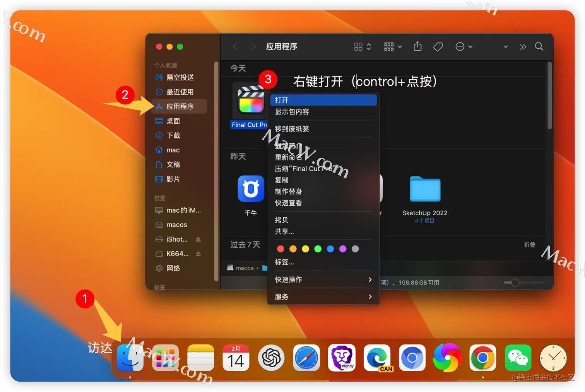
Task: Open the action ellipsis menu dropdown
Action: point(464,47)
